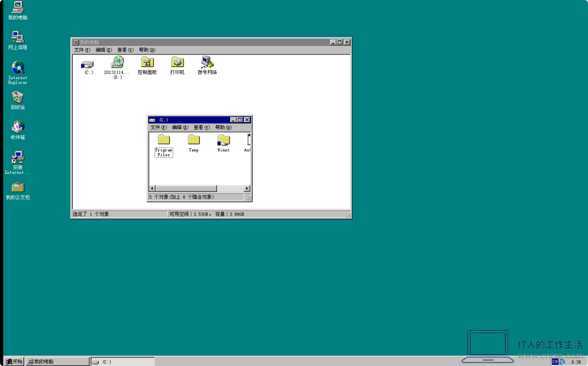Click the My Computer window title icon

click(x=76, y=42)
